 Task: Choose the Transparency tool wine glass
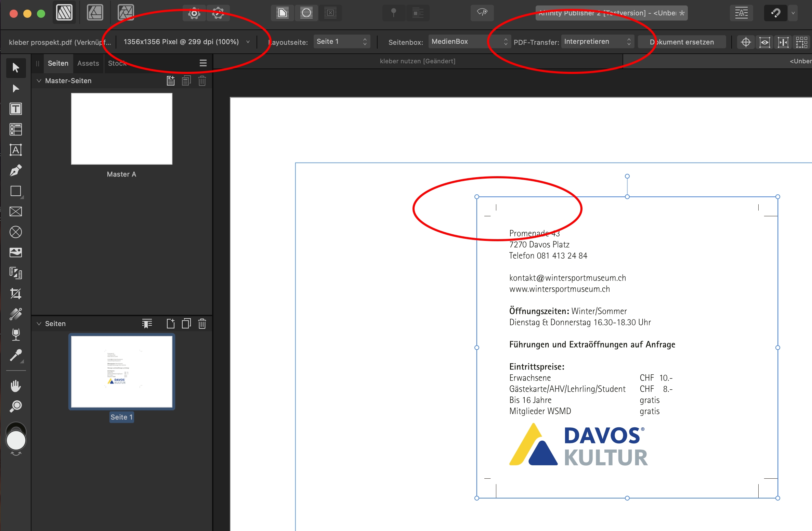pos(16,335)
